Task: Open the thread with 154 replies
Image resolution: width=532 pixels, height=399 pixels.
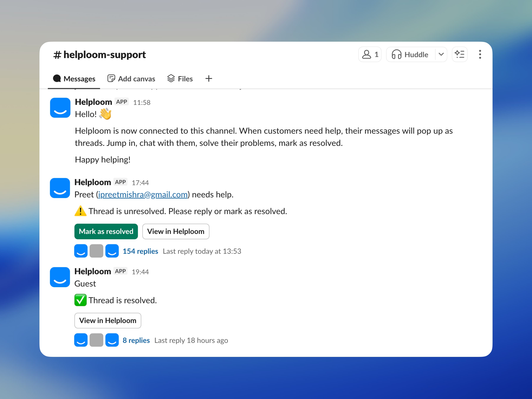Action: click(140, 251)
